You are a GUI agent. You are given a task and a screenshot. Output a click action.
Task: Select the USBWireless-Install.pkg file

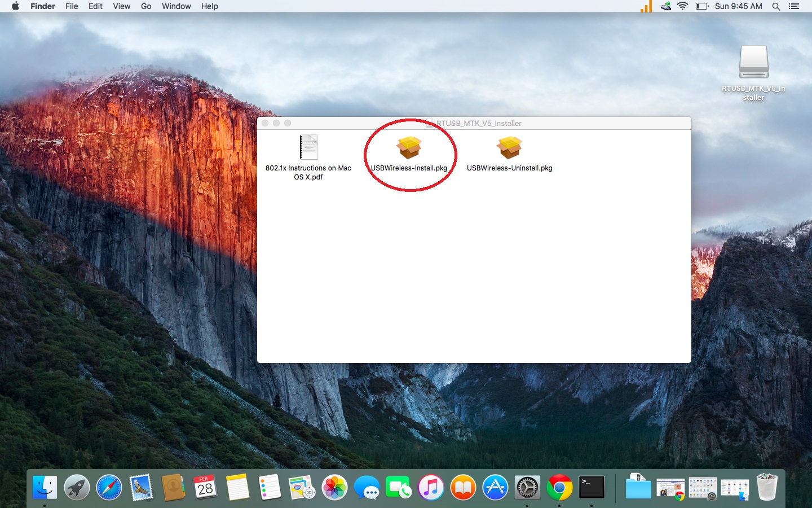[x=409, y=149]
